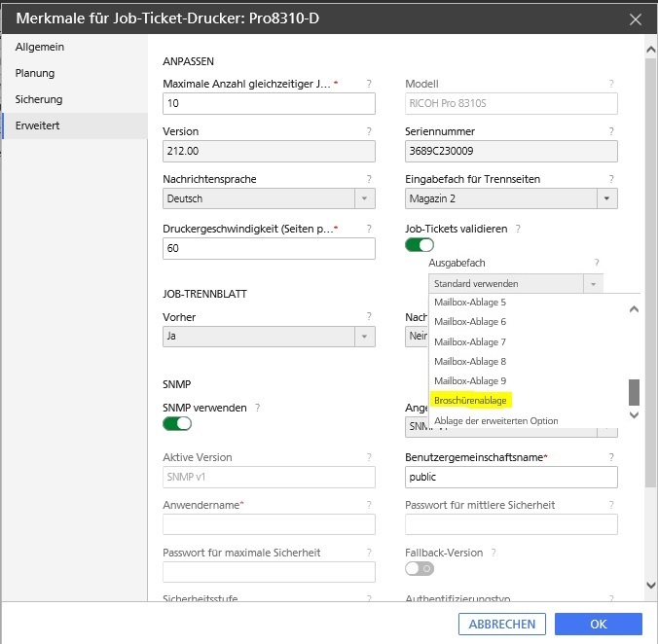
Task: Click help icon next to Fallback-Version
Action: (493, 553)
